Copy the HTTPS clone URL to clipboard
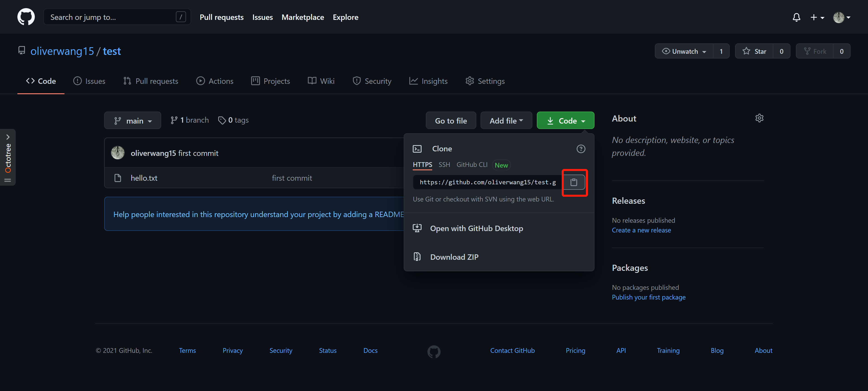This screenshot has width=868, height=391. point(573,182)
